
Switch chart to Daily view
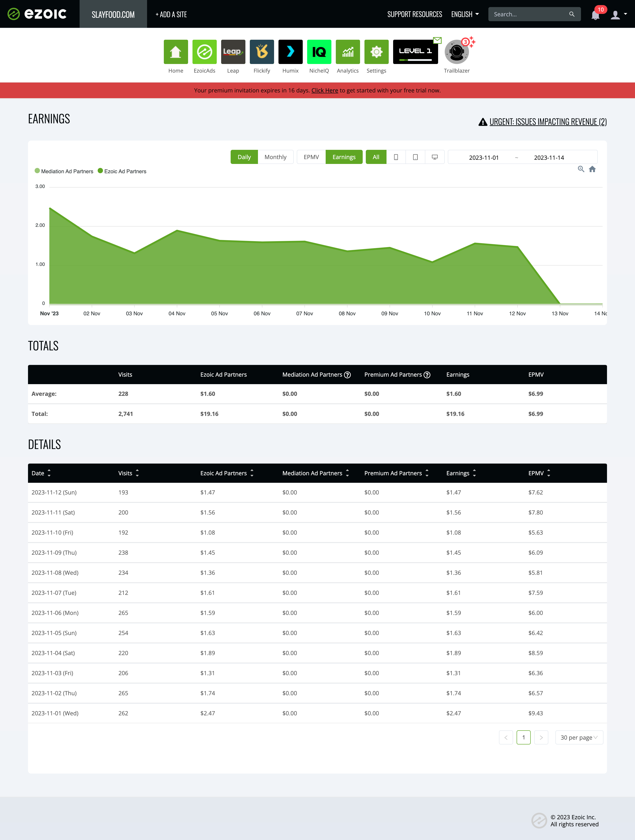[244, 157]
